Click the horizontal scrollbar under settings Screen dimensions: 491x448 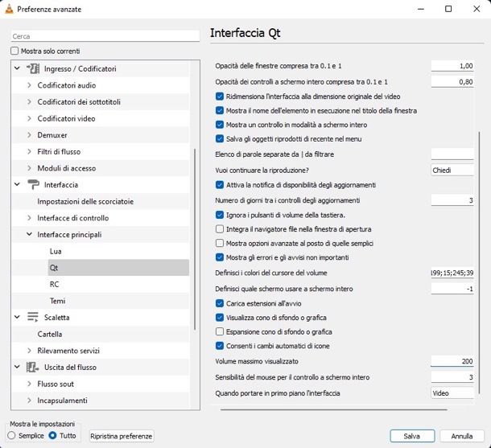334,409
